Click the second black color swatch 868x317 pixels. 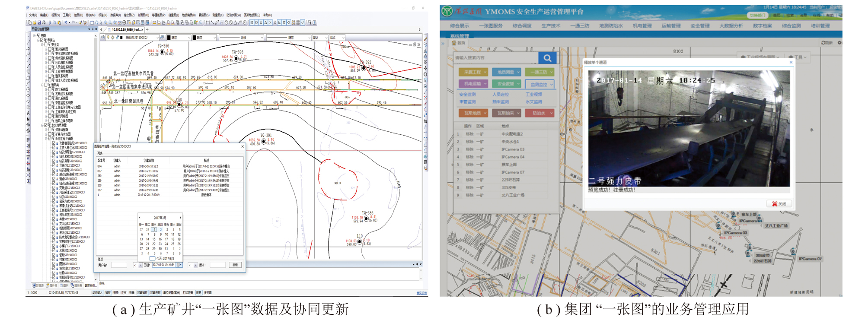[x=194, y=38]
